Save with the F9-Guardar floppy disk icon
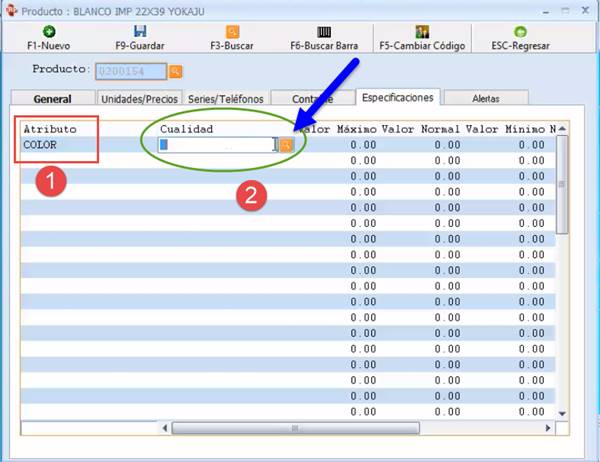This screenshot has width=600, height=462. 140,32
